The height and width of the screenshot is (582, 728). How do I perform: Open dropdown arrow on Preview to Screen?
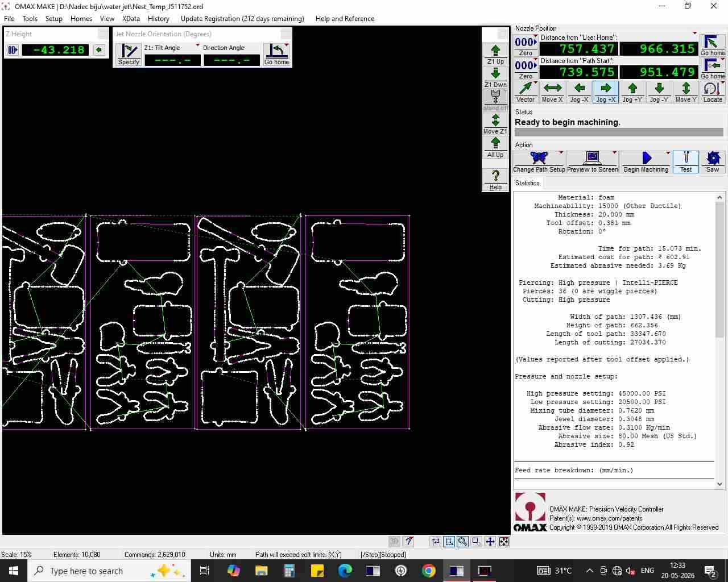click(614, 153)
